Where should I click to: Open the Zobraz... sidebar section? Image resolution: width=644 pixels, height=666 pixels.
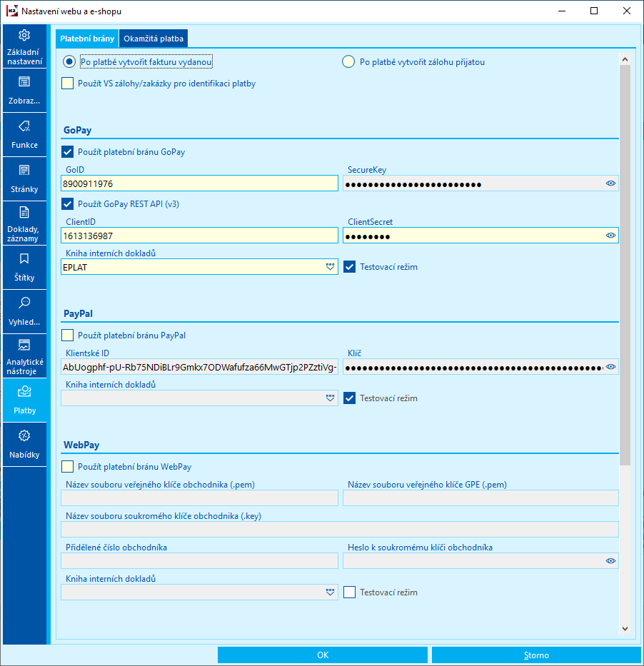[24, 90]
